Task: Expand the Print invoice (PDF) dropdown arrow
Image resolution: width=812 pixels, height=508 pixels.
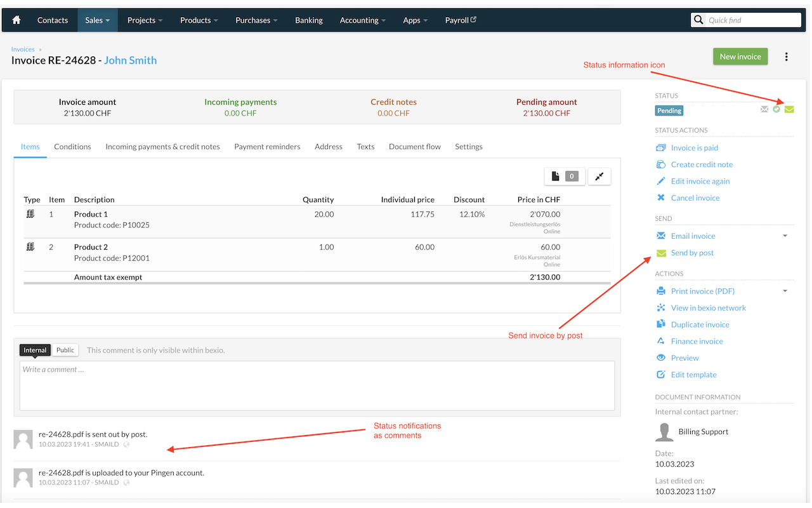Action: [x=785, y=291]
